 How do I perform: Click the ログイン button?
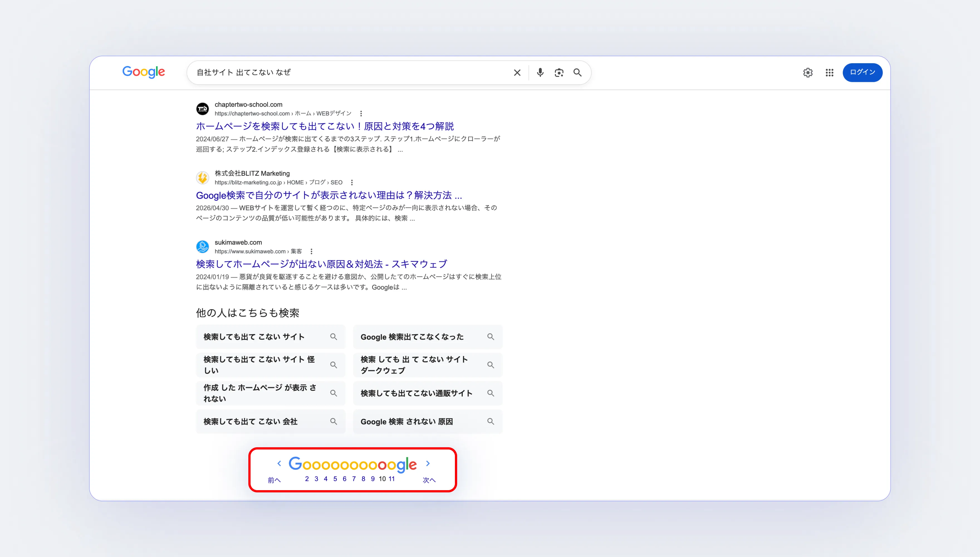coord(862,72)
